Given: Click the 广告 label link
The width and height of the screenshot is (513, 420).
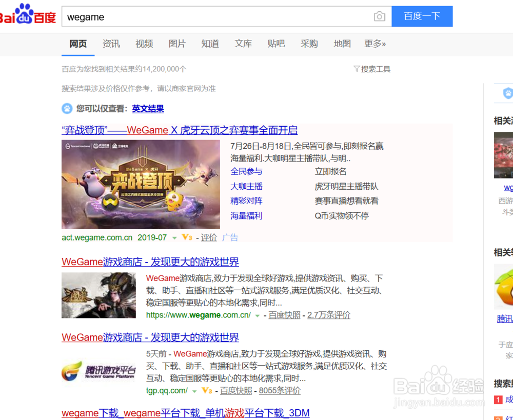Looking at the screenshot, I should (230, 237).
